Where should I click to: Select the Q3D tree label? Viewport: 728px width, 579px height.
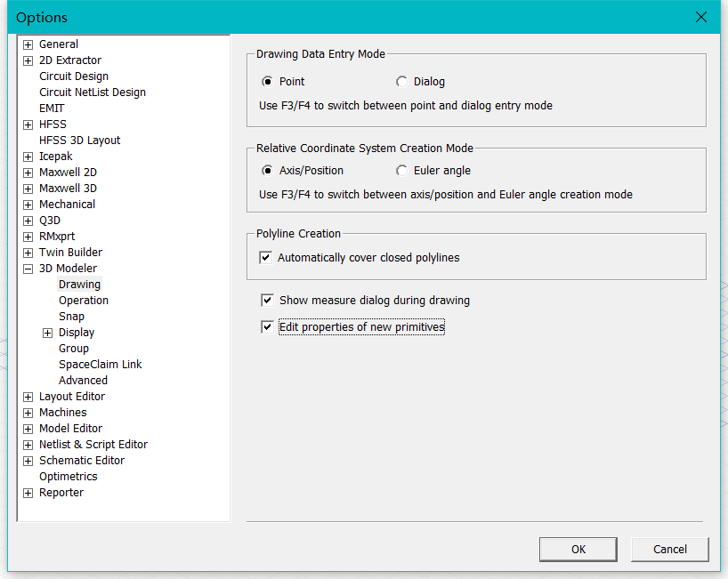tap(50, 221)
